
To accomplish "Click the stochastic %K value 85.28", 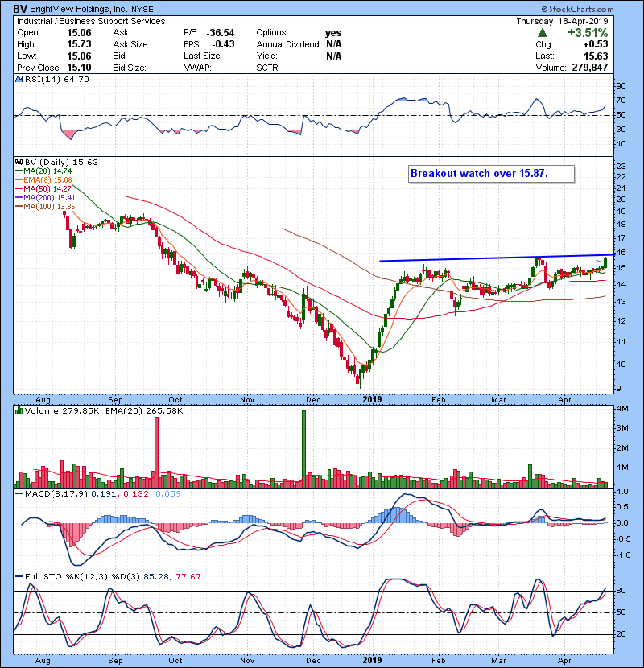I will 155,577.
